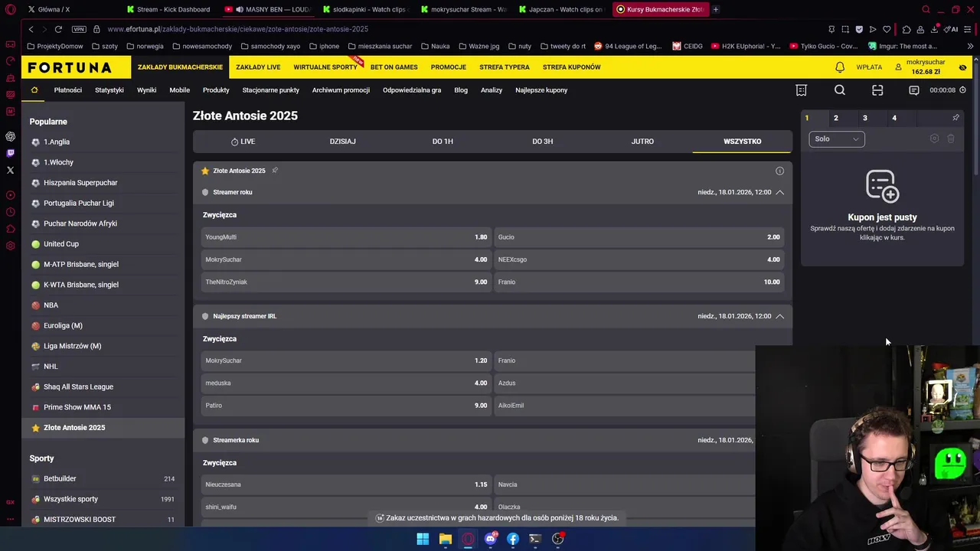Open ZAKŁADY LIVE in main menu
Screen dimensions: 980x551
tap(258, 67)
